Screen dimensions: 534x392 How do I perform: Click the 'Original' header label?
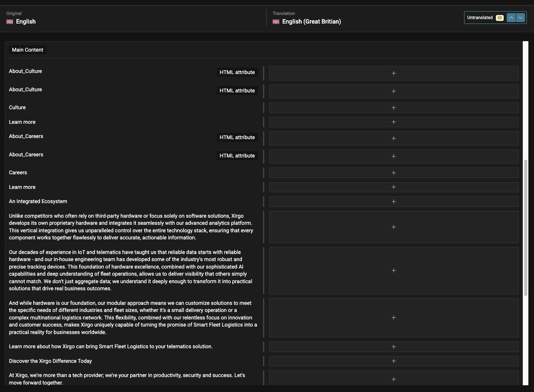14,13
